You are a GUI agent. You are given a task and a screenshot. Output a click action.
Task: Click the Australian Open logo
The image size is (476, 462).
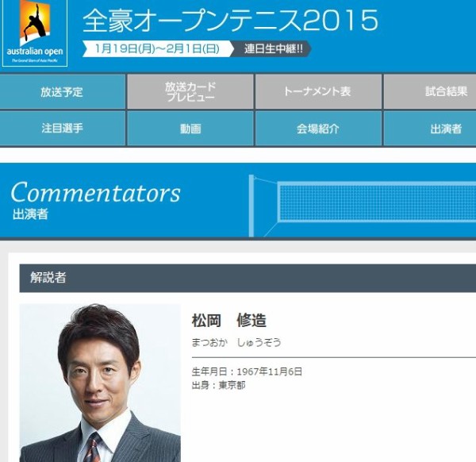click(35, 33)
